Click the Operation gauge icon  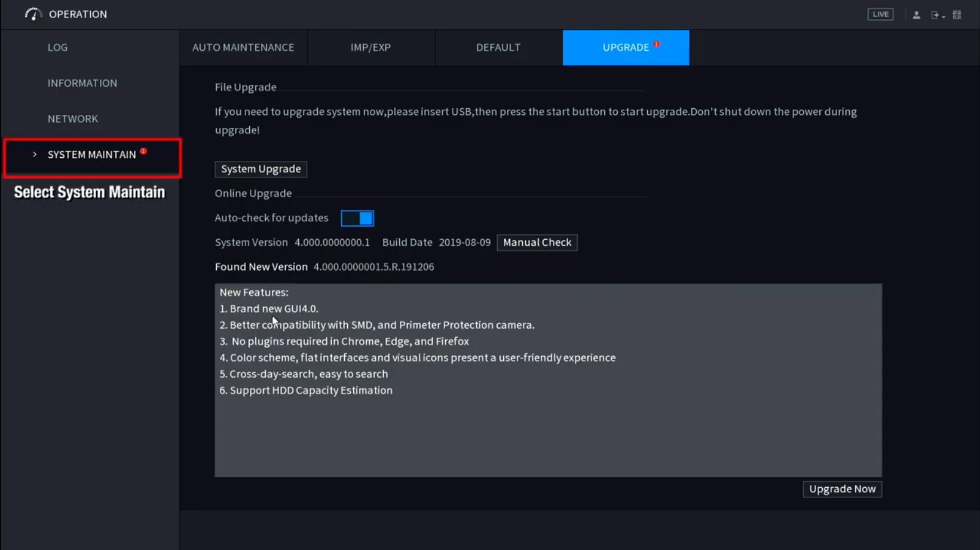click(33, 14)
